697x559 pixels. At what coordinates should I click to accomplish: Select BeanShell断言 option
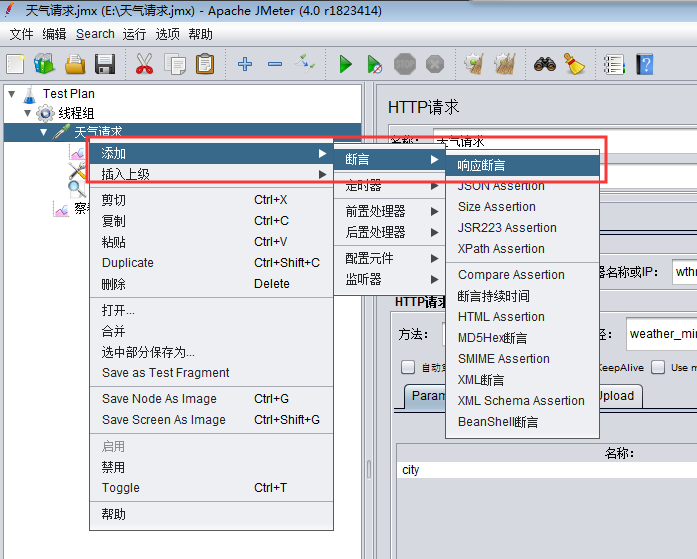point(522,422)
